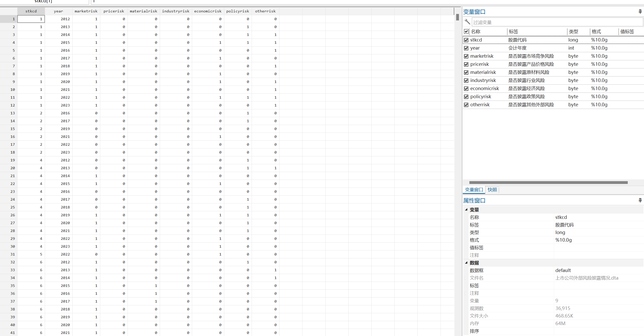
Task: Collapse the 数据 section in properties
Action: pos(466,263)
